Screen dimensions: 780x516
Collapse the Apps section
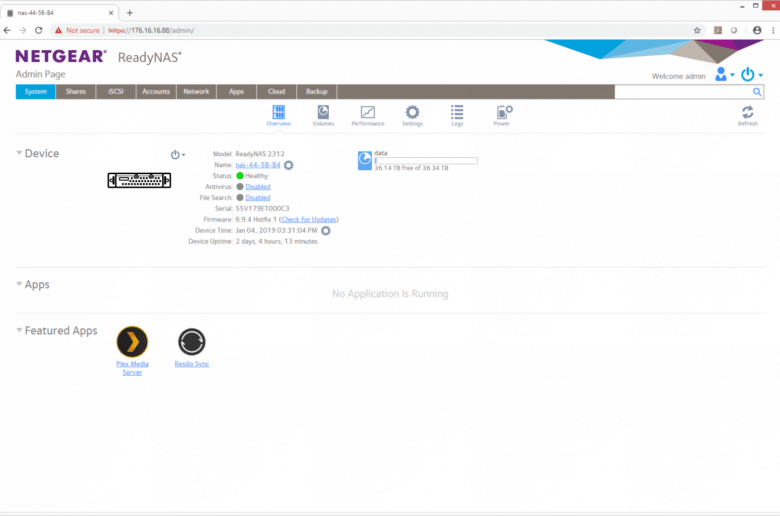(19, 284)
